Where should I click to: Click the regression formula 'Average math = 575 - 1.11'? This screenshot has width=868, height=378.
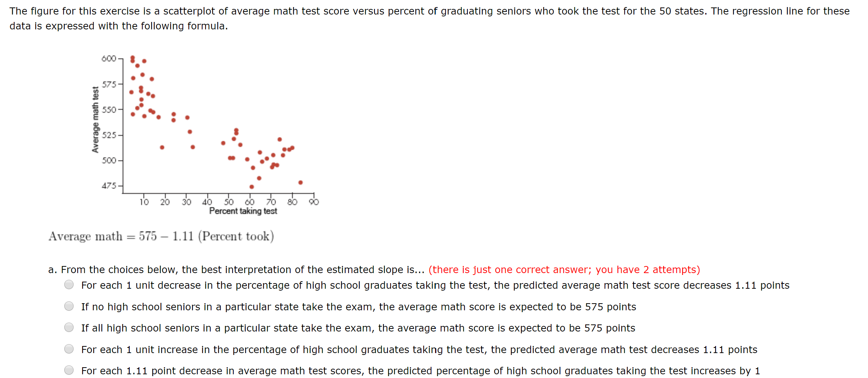click(x=161, y=236)
